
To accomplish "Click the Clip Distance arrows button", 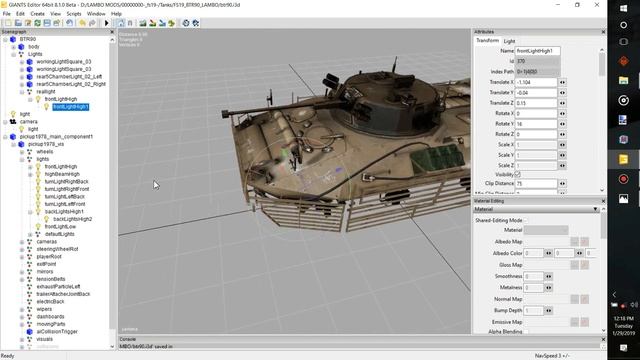I will pos(562,184).
